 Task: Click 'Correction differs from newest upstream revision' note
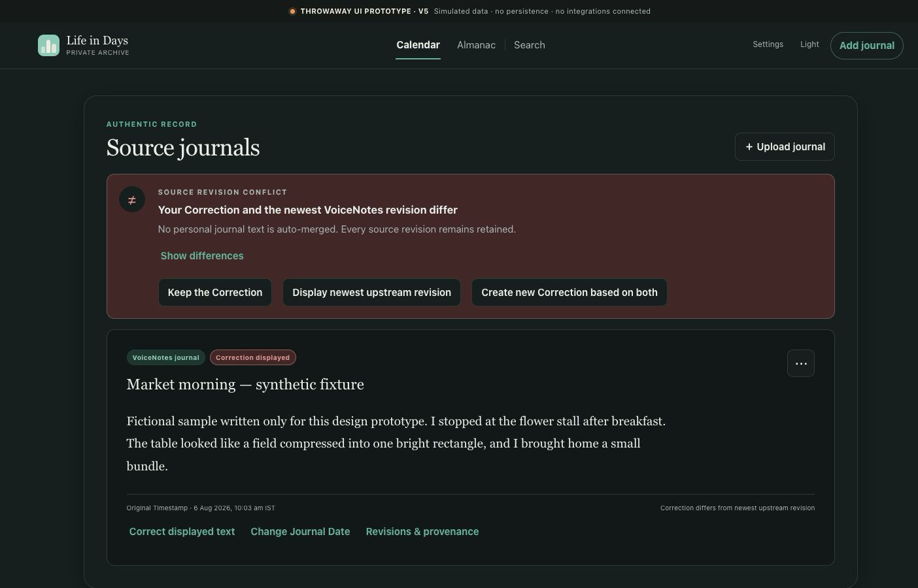point(738,508)
